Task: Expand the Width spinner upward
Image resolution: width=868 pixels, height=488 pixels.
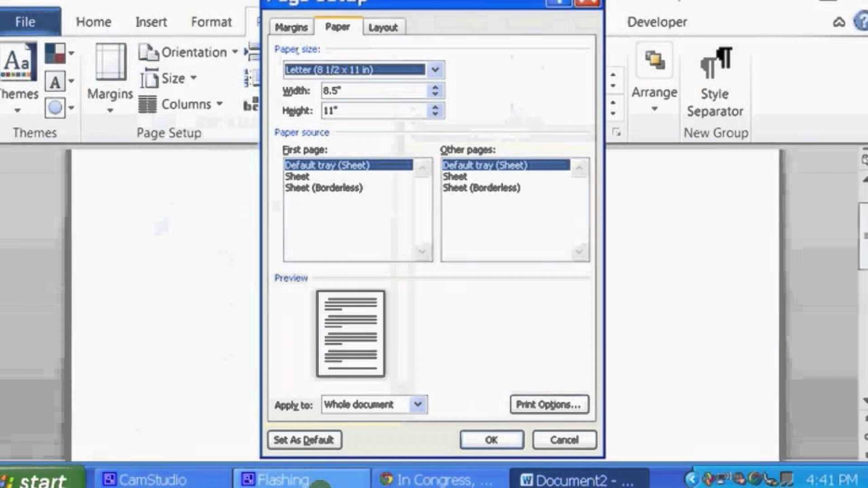Action: 436,87
